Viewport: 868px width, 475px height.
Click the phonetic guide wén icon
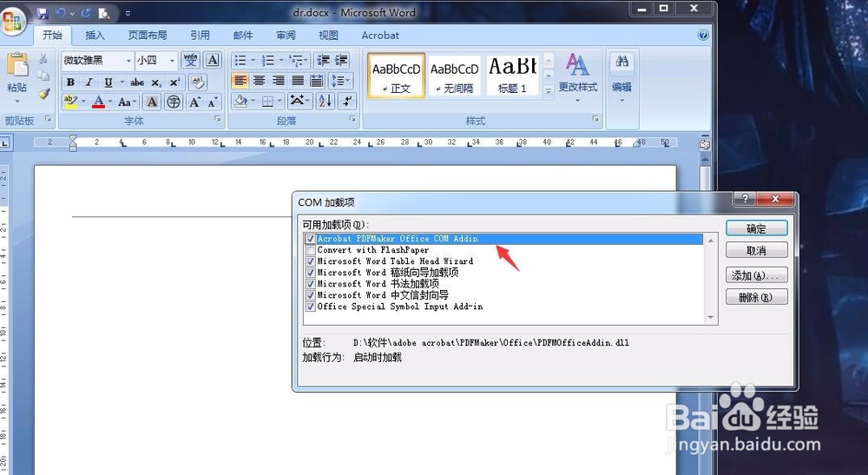[x=190, y=60]
